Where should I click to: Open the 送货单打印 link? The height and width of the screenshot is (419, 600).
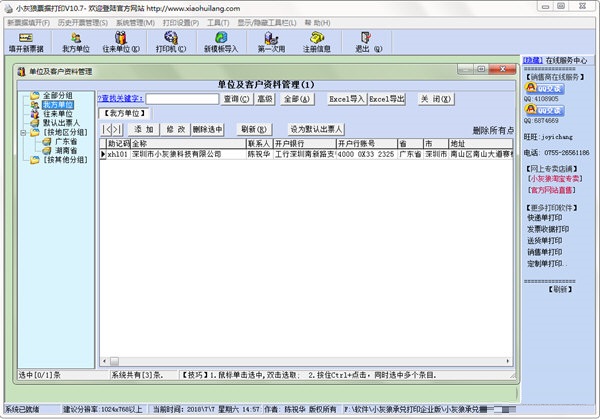pos(545,241)
